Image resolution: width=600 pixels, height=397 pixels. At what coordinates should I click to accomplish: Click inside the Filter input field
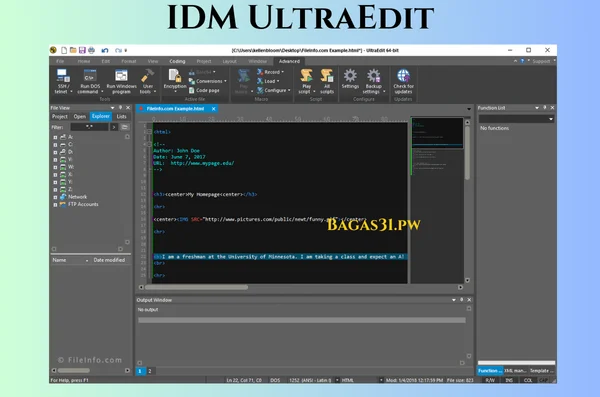tap(89, 127)
